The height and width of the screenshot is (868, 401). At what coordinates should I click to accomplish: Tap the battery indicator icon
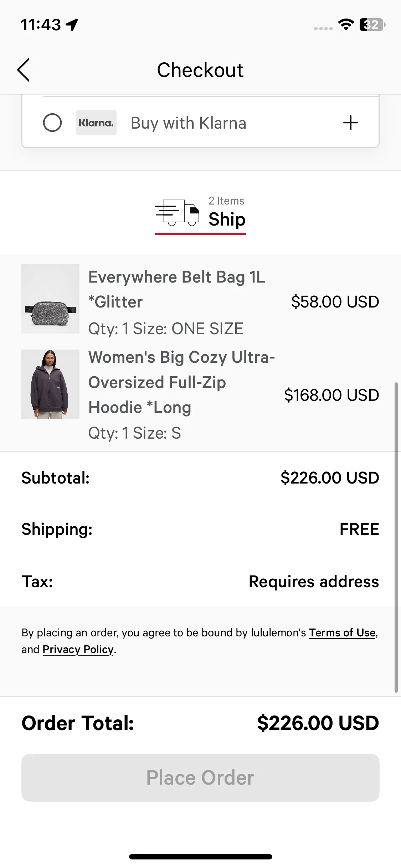372,25
